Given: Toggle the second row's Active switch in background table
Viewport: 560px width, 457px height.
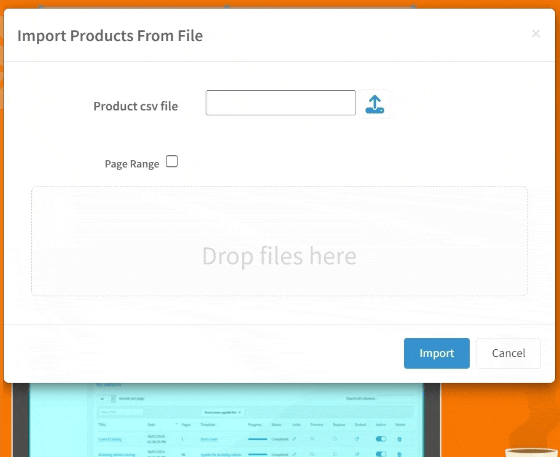Looking at the screenshot, I should point(381,454).
